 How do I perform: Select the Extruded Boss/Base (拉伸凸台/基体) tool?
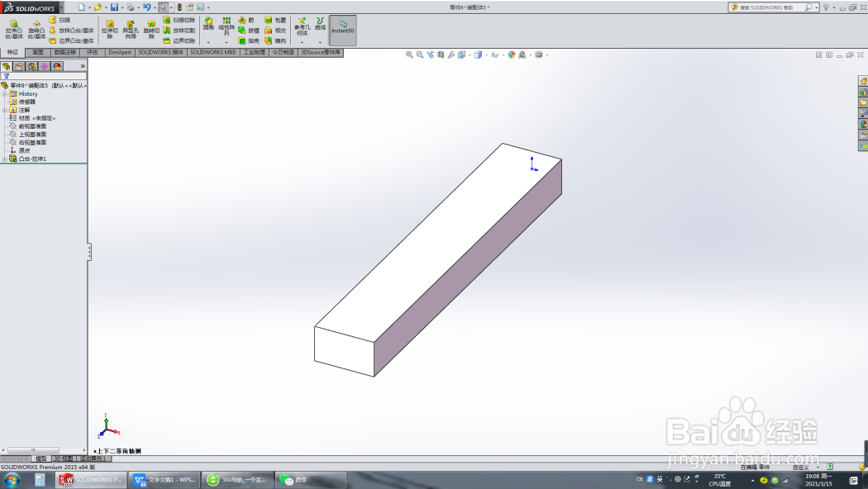(x=14, y=29)
